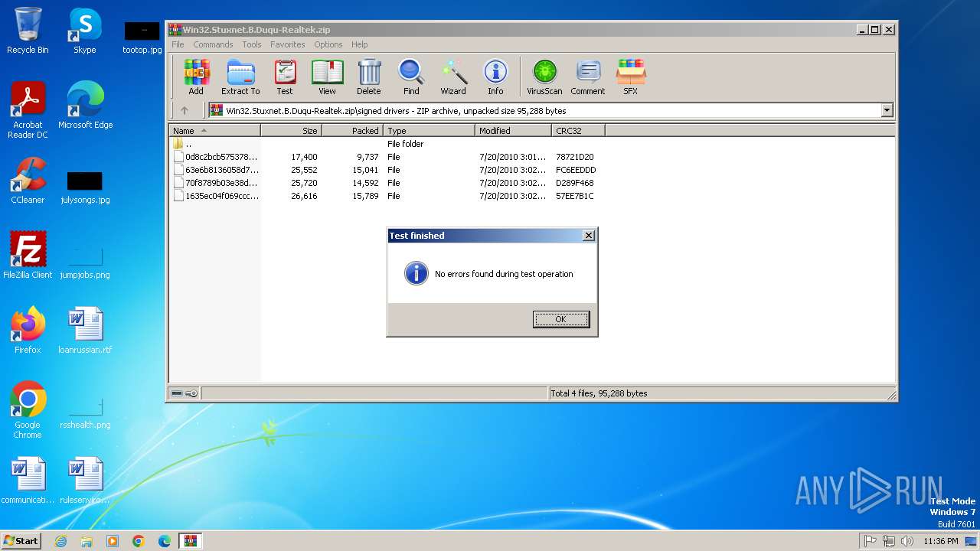Click the Comment toolbar icon
Screen dimensions: 980x551
pos(588,77)
